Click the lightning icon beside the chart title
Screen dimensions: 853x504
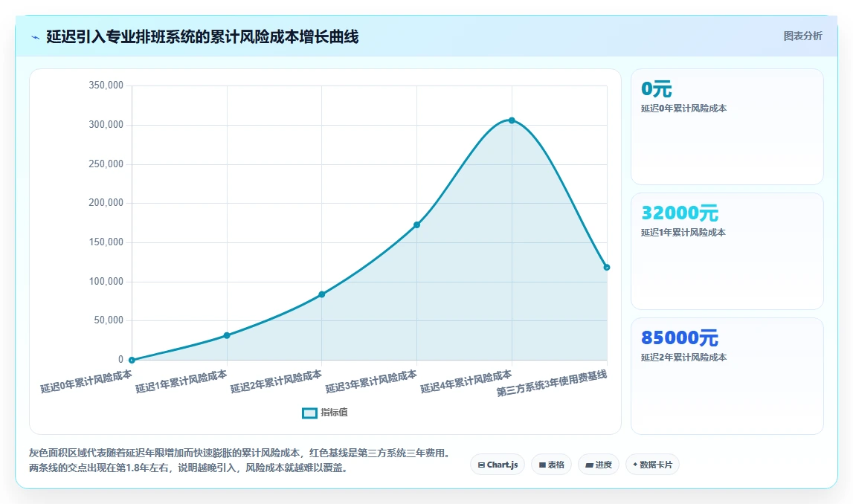coord(36,37)
